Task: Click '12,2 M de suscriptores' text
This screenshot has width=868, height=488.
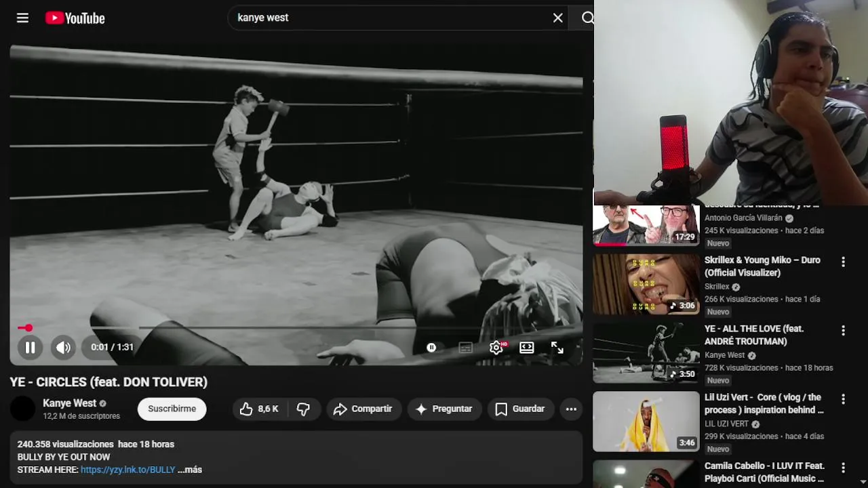Action: [x=81, y=416]
